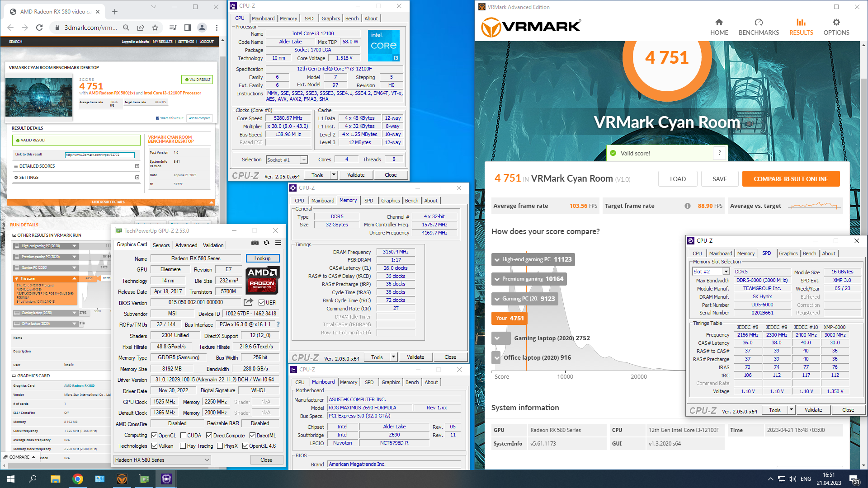The width and height of the screenshot is (868, 488).
Task: Open taskbar search icon
Action: pos(33,479)
